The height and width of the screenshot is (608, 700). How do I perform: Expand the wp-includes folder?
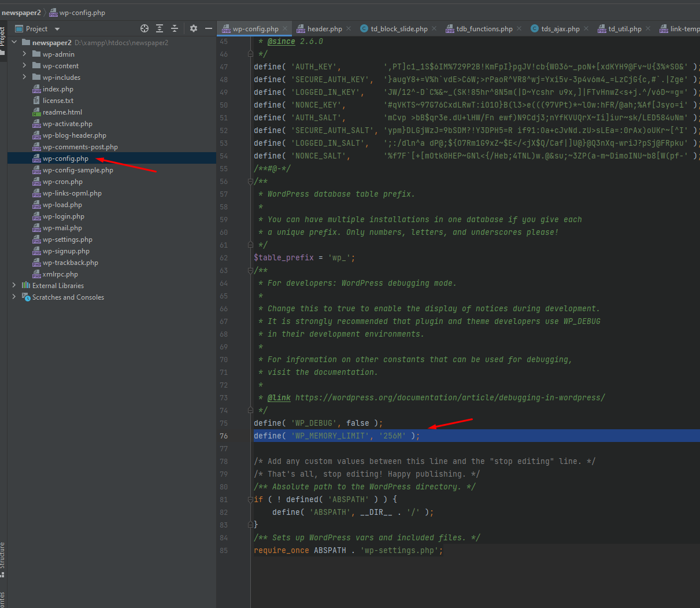click(x=24, y=77)
